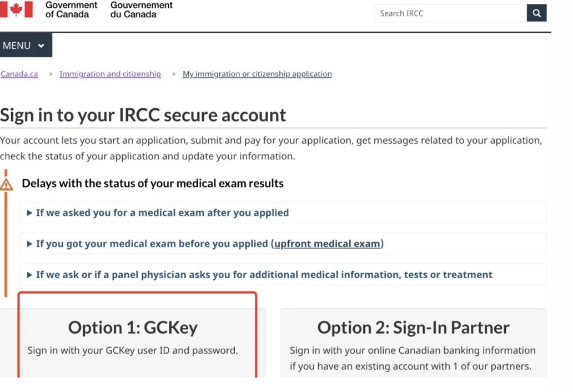This screenshot has height=392, width=573.
Task: Click the Gouvernement du Canada text
Action: coord(141,9)
